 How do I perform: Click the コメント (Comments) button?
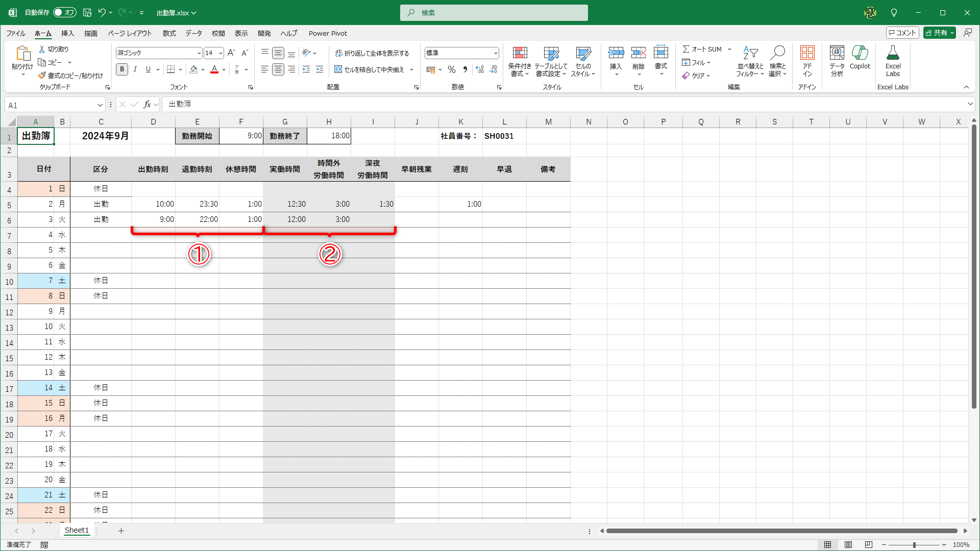pyautogui.click(x=902, y=33)
